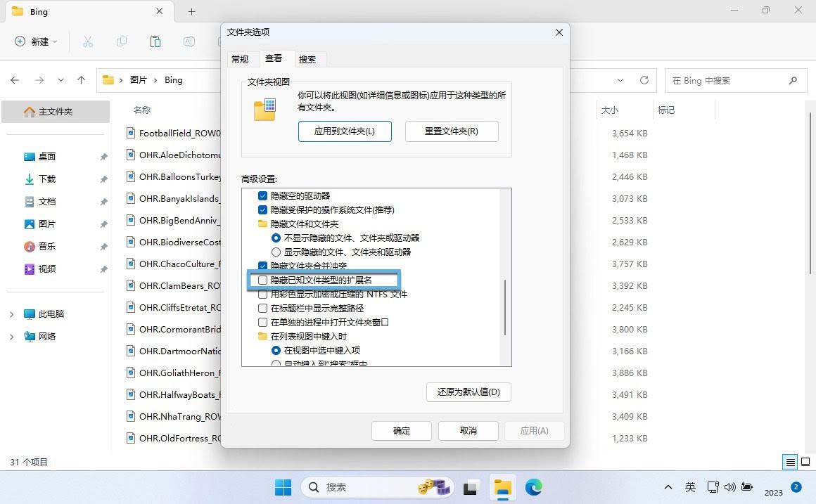Enable 在标题栏中显示完整路径

point(263,308)
